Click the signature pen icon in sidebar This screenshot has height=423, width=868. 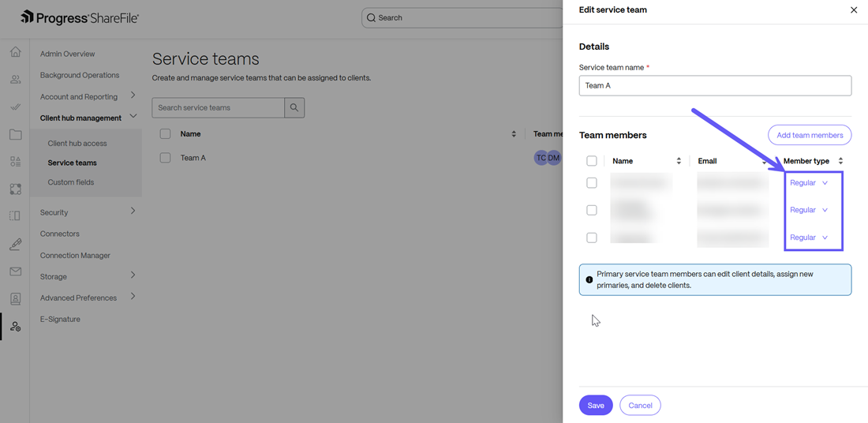click(15, 244)
